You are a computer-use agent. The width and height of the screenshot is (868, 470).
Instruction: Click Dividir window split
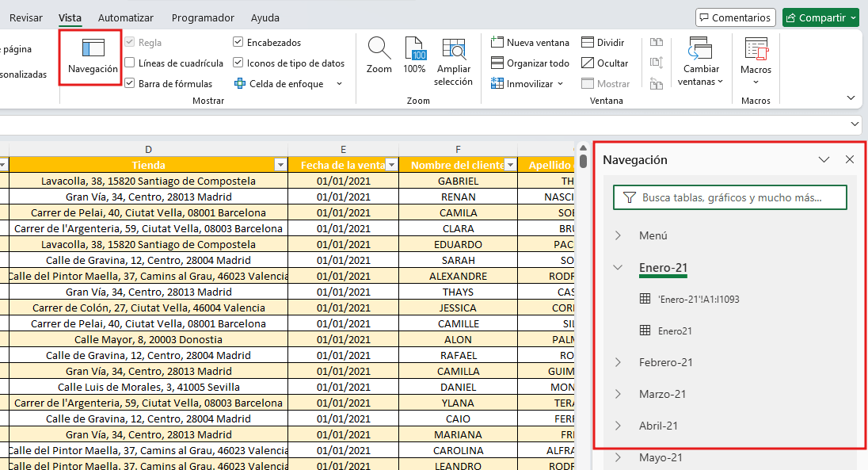(603, 43)
